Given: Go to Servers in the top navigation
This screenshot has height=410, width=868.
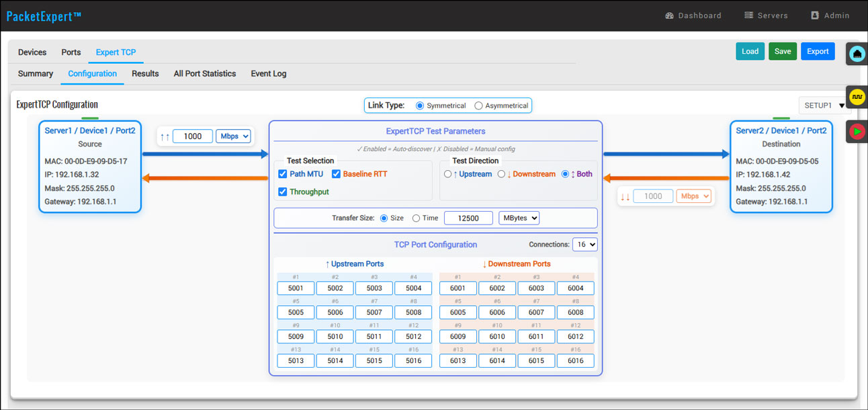Looking at the screenshot, I should (x=766, y=15).
